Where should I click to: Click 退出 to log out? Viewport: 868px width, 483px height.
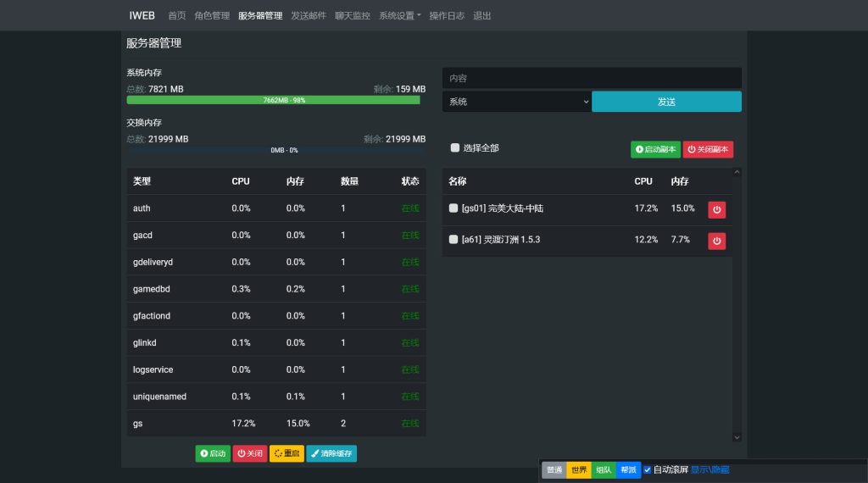point(482,15)
